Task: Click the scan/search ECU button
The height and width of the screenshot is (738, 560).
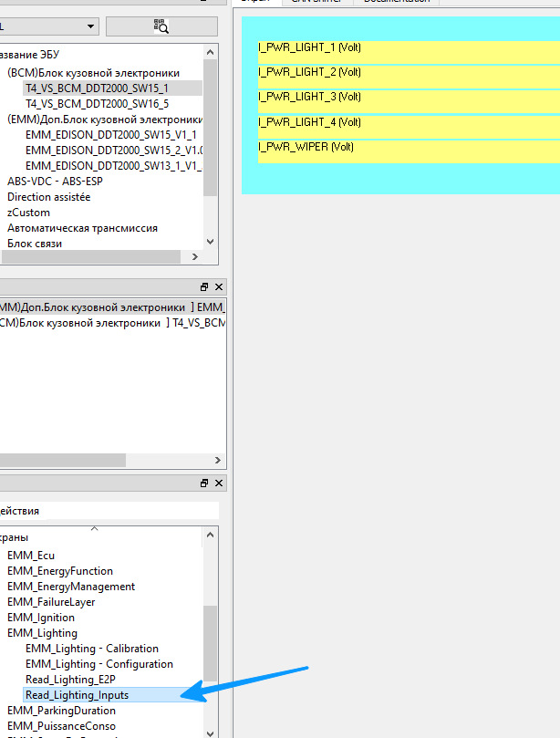Action: 161,26
